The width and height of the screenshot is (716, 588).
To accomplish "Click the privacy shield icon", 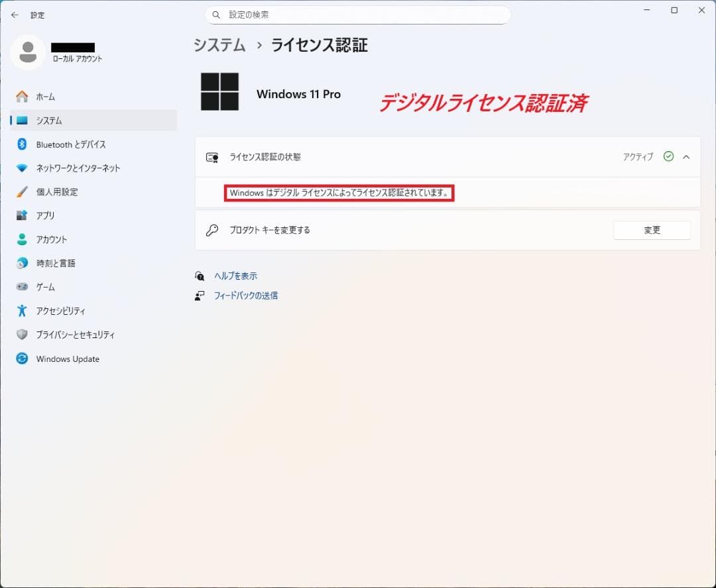I will [22, 335].
